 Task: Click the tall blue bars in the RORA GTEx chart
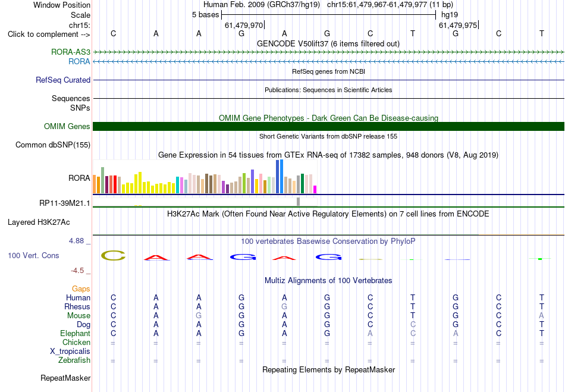pyautogui.click(x=280, y=177)
